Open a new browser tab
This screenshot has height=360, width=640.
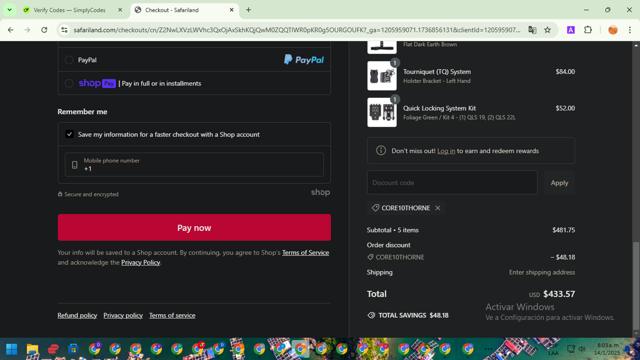[248, 10]
